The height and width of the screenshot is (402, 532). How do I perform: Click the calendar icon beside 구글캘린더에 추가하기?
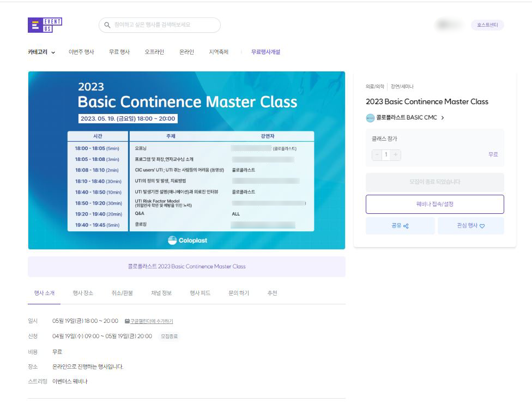[x=127, y=321]
